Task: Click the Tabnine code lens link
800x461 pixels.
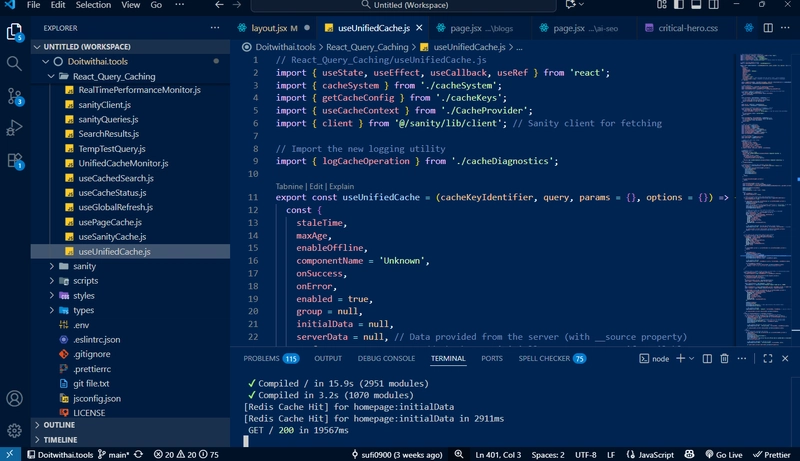Action: pyautogui.click(x=289, y=186)
